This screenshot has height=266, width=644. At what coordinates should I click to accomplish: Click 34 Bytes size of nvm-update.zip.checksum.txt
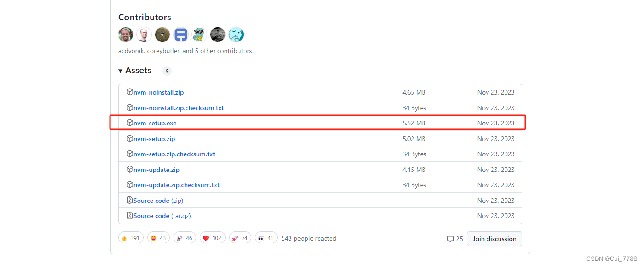(414, 185)
